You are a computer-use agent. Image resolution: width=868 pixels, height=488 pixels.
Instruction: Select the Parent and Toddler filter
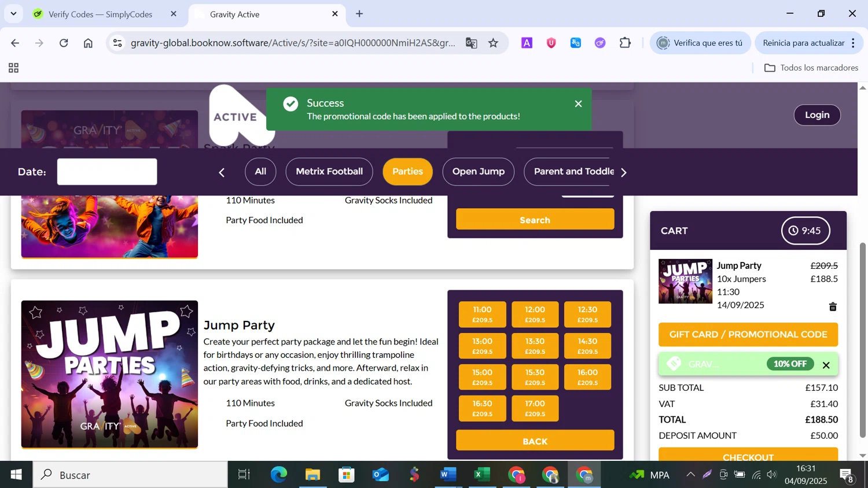point(568,172)
